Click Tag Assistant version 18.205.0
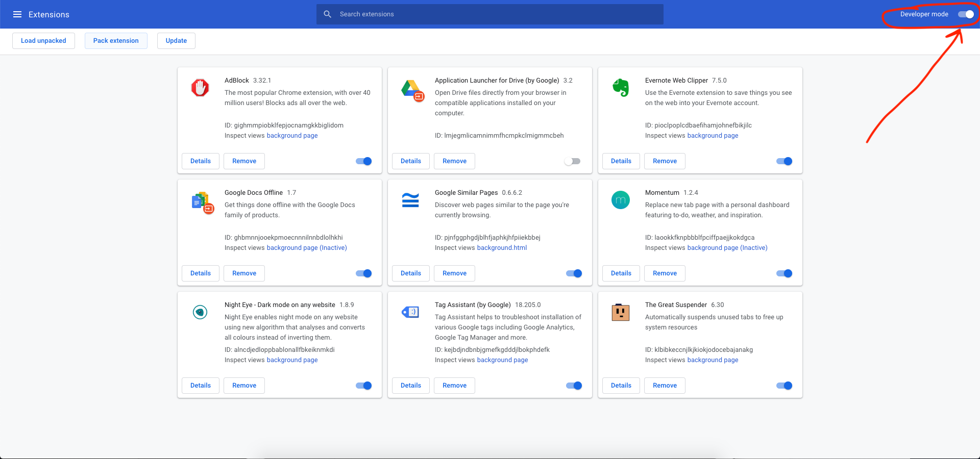 tap(528, 305)
